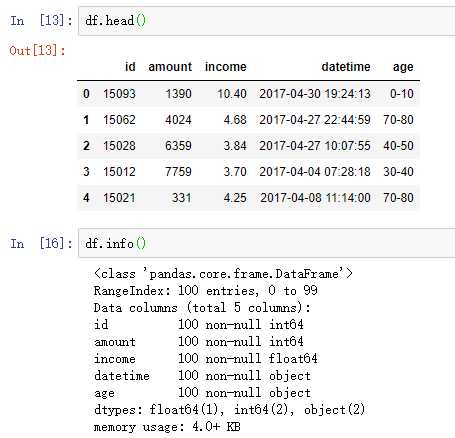455x438 pixels.
Task: Click the 'In [13]:' prompt label
Action: coord(41,21)
